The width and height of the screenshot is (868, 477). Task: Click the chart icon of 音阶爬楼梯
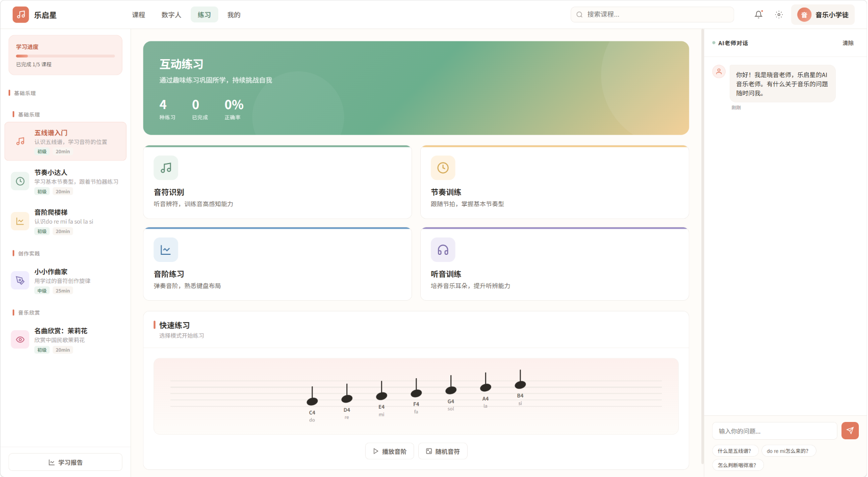tap(20, 221)
